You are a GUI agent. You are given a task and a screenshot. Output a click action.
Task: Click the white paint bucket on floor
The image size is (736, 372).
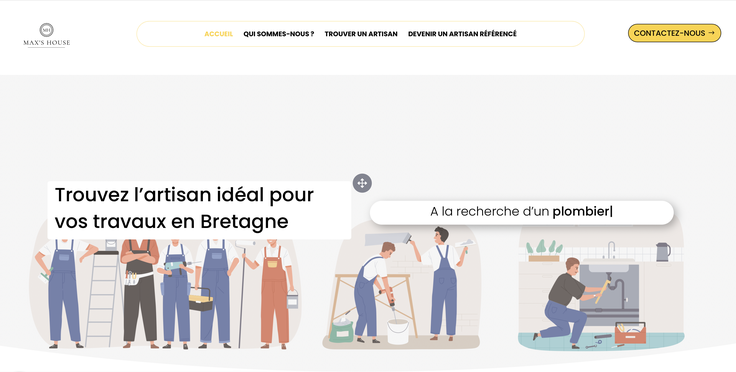(x=398, y=332)
